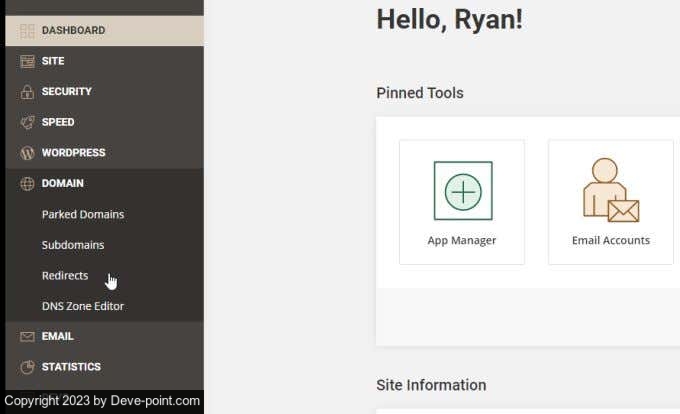Click the WordPress logo icon
The image size is (680, 414).
point(27,153)
